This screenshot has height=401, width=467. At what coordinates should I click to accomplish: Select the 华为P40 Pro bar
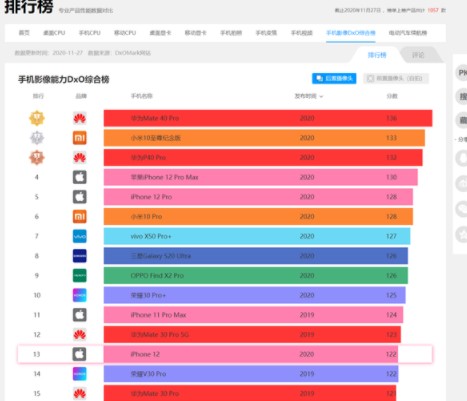pyautogui.click(x=263, y=158)
